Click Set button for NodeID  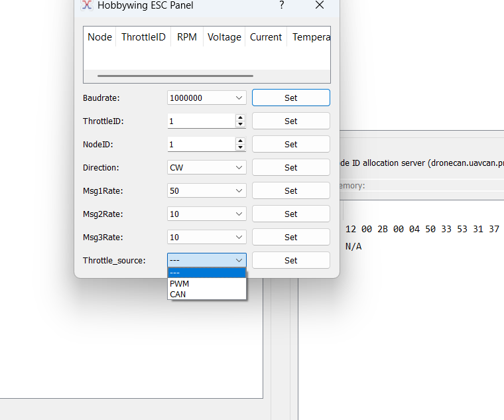[291, 144]
